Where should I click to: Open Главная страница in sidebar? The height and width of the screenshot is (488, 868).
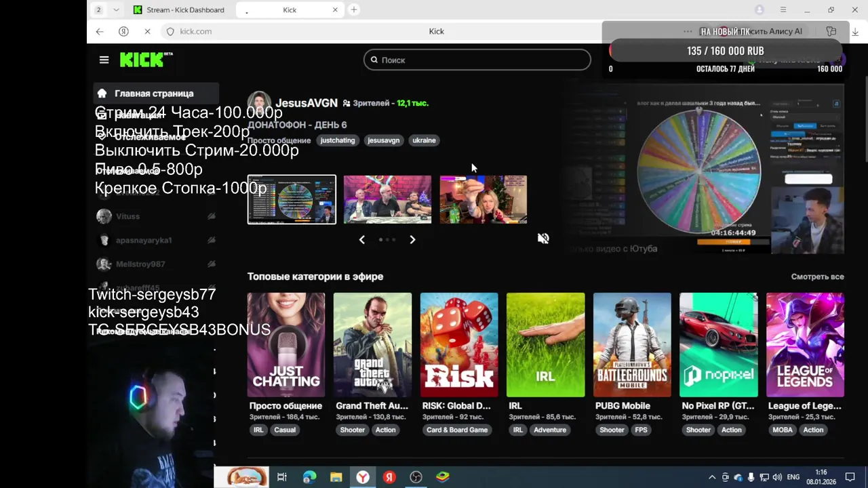pos(156,94)
